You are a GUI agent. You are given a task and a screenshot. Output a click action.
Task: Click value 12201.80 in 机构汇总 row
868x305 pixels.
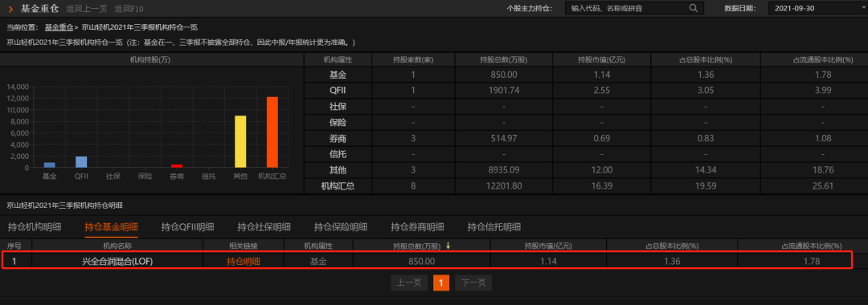tap(503, 185)
